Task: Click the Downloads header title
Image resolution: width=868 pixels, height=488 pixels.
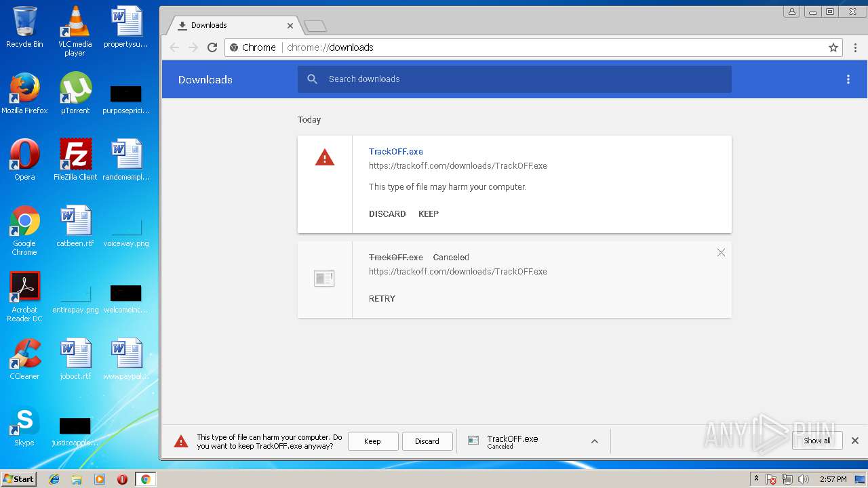Action: 205,79
